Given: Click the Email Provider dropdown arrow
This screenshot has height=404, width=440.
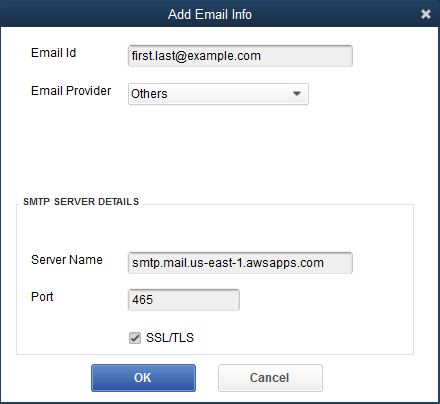Looking at the screenshot, I should click(297, 94).
